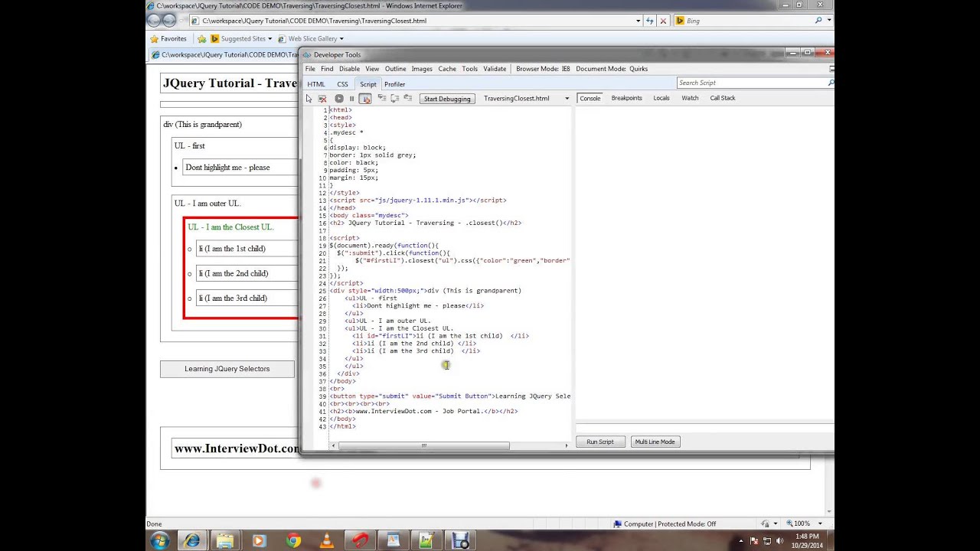Viewport: 980px width, 551px height.
Task: Open VLC media player from taskbar
Action: [x=327, y=540]
